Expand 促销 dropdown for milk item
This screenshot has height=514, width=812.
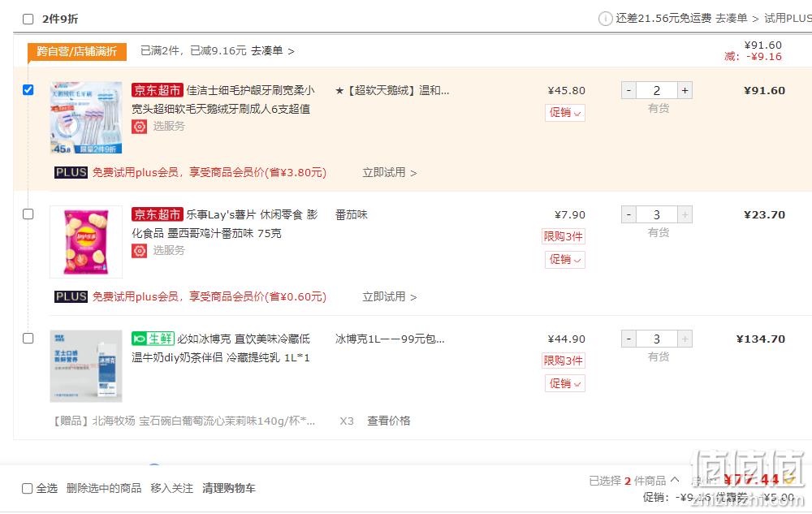(565, 383)
